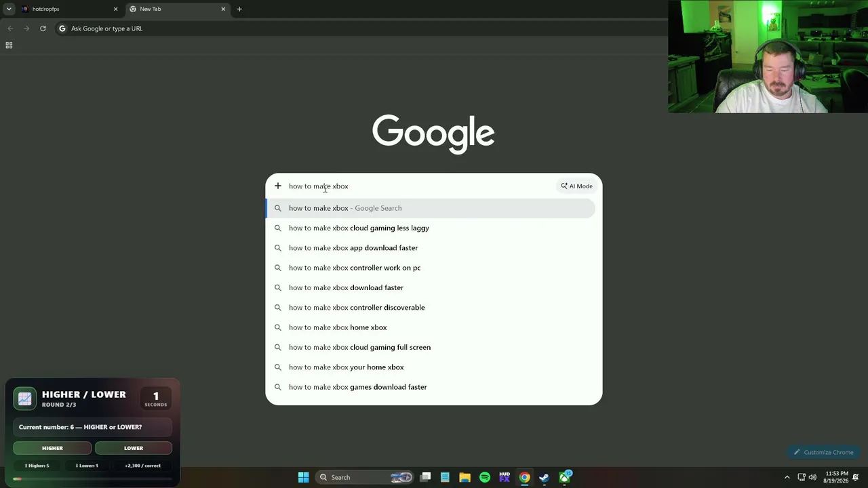Open Task View on the taskbar

[425, 477]
